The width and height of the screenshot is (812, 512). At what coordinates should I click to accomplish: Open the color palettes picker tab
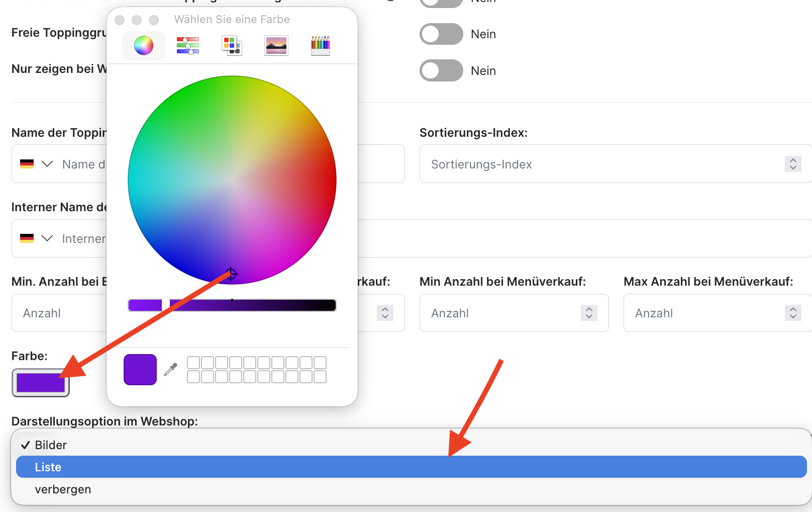coord(232,46)
